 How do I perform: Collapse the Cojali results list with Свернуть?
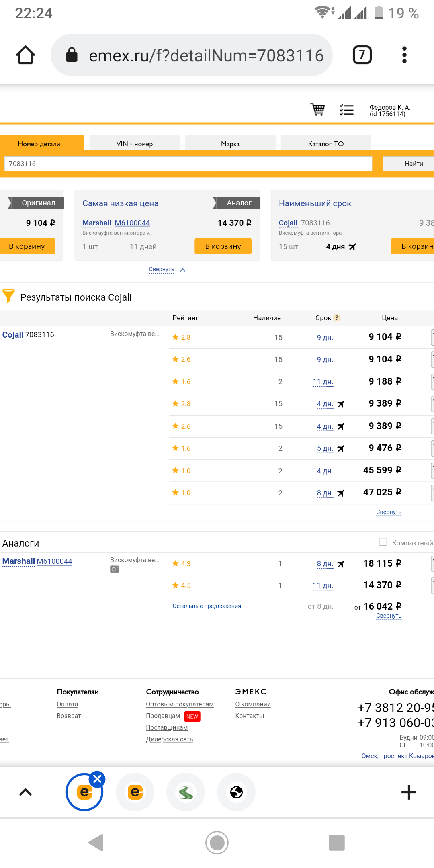click(389, 512)
